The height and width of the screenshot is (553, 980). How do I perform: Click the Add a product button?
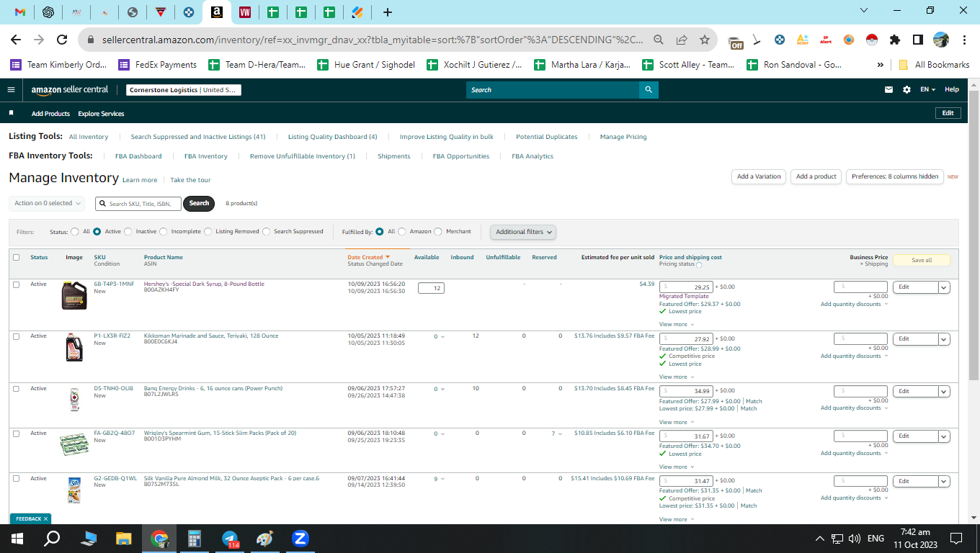816,177
